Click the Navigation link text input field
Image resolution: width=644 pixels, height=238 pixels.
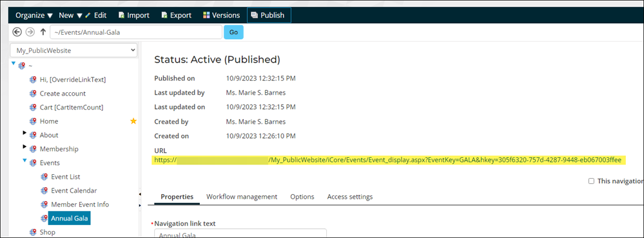pyautogui.click(x=240, y=233)
